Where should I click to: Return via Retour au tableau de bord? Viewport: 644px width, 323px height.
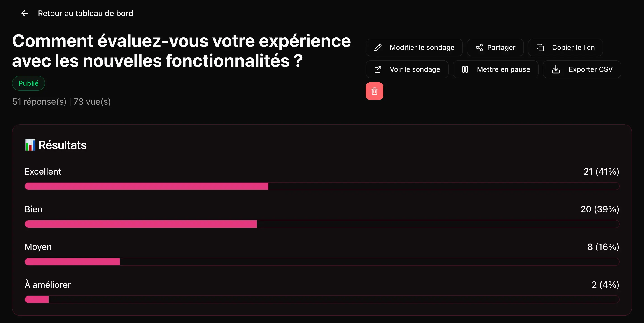tap(85, 13)
